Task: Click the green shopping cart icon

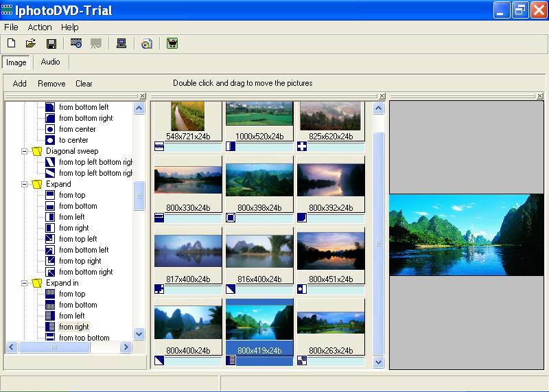Action: point(172,43)
